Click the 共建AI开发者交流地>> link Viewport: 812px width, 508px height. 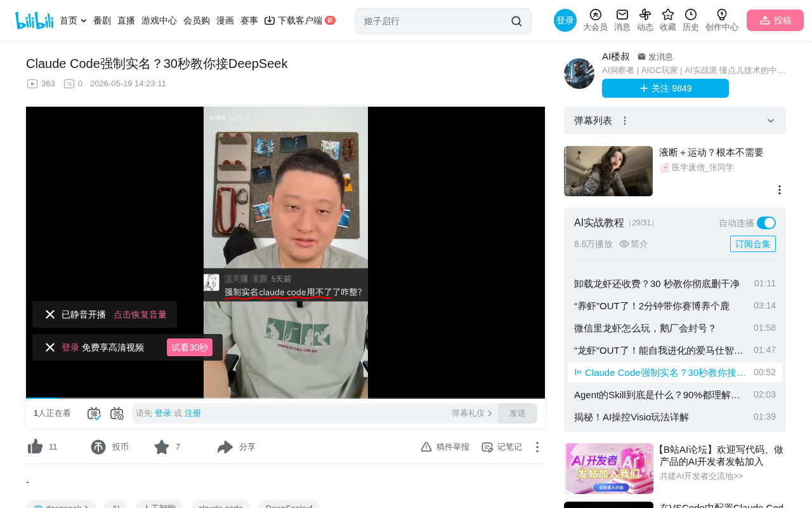[701, 476]
